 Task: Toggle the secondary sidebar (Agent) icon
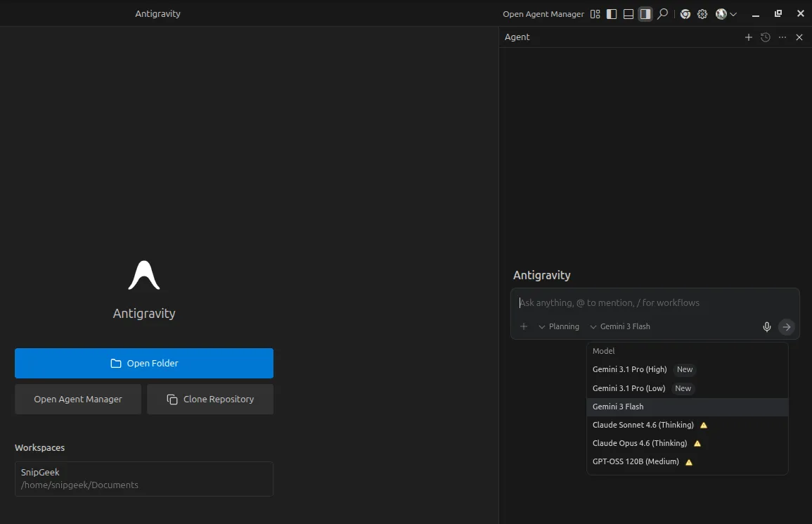point(645,14)
